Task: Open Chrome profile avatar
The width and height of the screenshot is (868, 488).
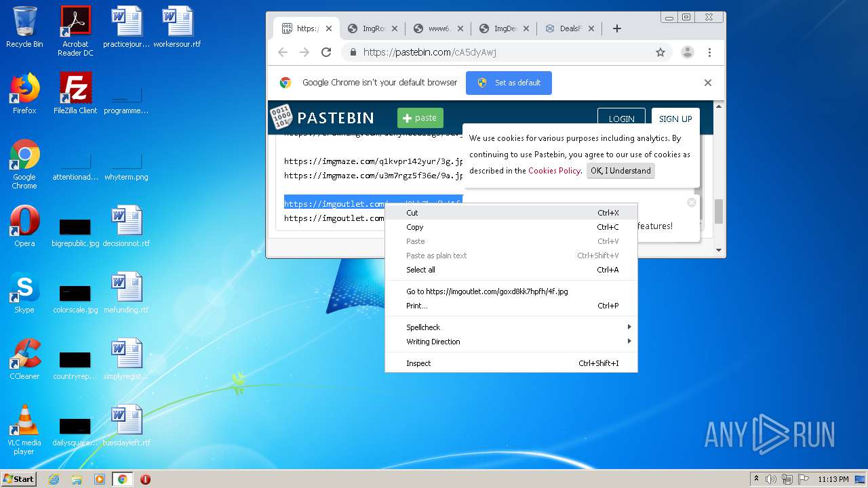Action: click(x=688, y=52)
